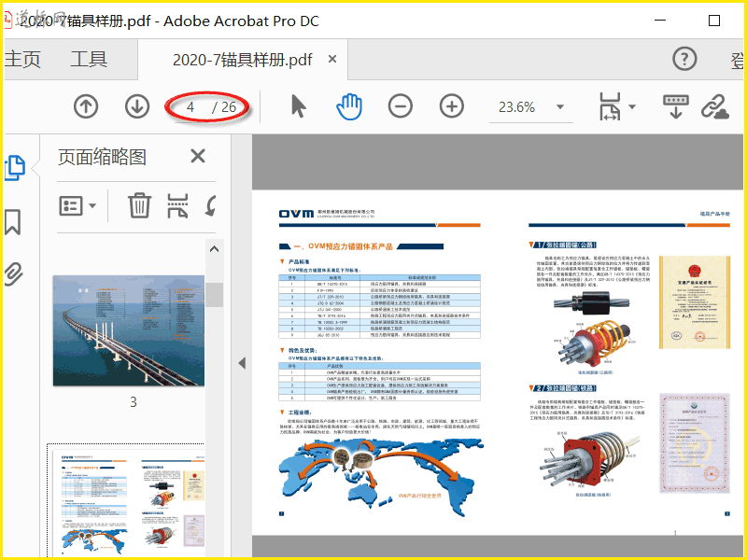Select page 3 bridge thumbnail
The height and width of the screenshot is (560, 747).
pyautogui.click(x=129, y=330)
